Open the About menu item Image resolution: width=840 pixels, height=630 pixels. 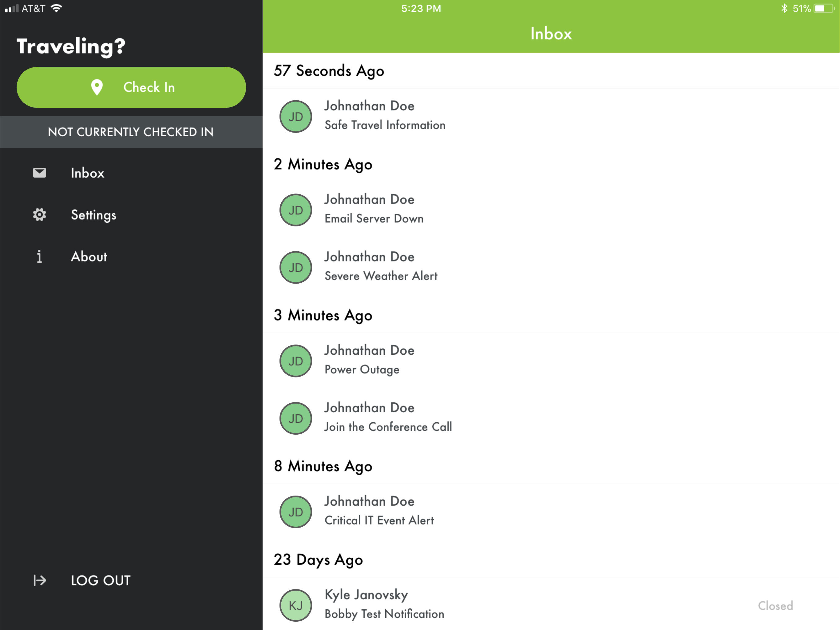[131, 257]
